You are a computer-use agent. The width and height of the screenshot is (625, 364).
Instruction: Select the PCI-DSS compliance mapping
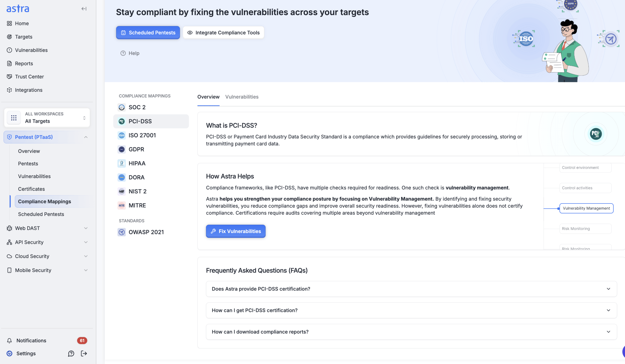click(x=151, y=121)
